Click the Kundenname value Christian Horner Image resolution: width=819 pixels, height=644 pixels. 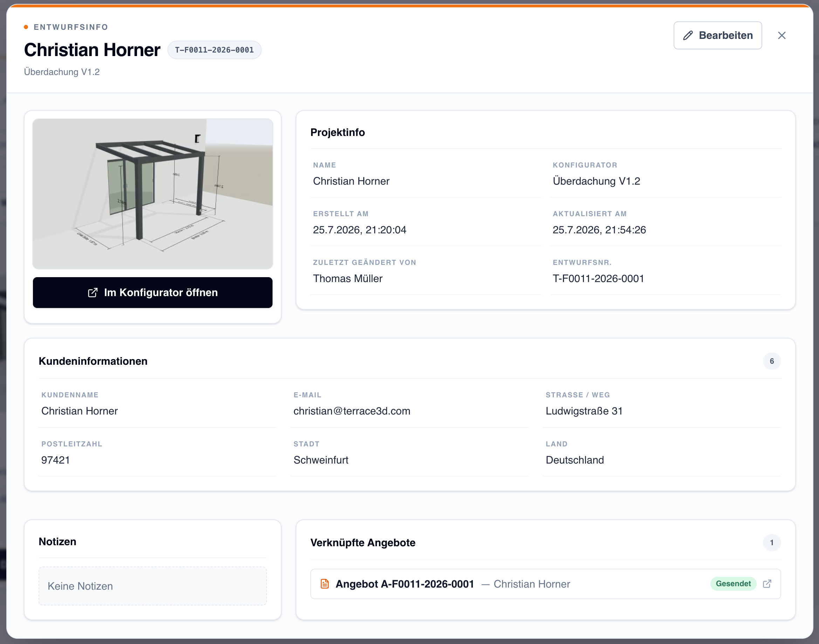pos(80,411)
